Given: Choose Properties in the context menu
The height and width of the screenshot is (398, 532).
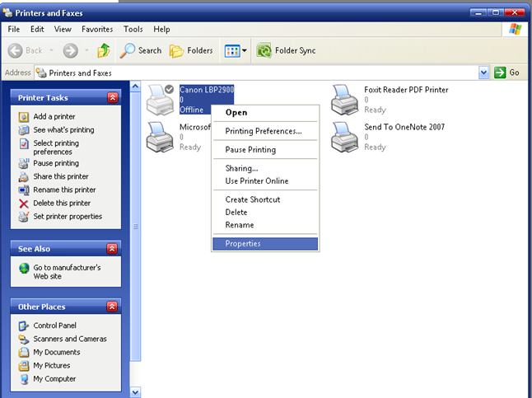Looking at the screenshot, I should [x=265, y=244].
